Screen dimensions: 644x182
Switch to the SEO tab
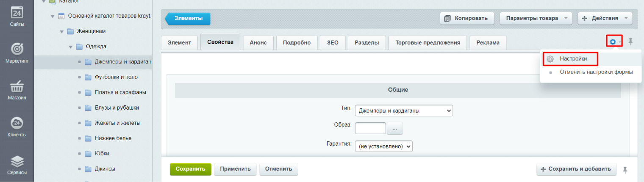333,43
